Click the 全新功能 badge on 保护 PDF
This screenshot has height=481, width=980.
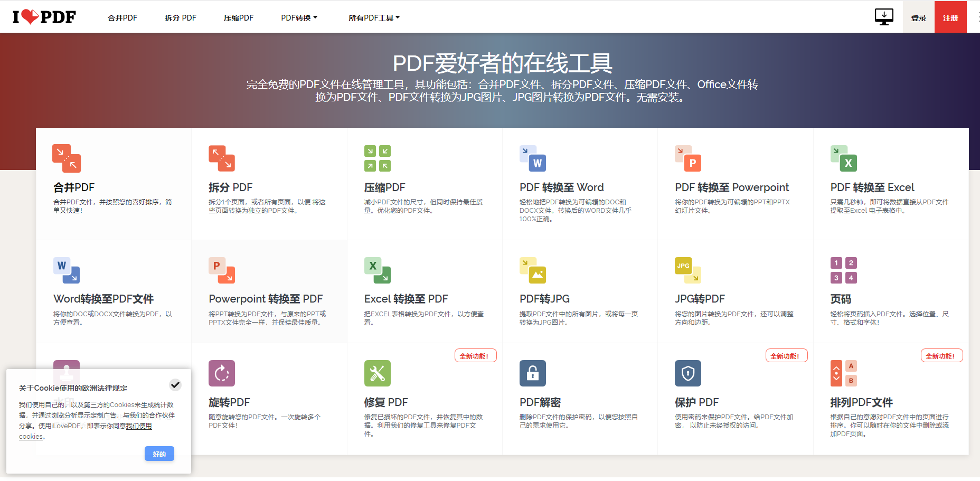pyautogui.click(x=786, y=356)
